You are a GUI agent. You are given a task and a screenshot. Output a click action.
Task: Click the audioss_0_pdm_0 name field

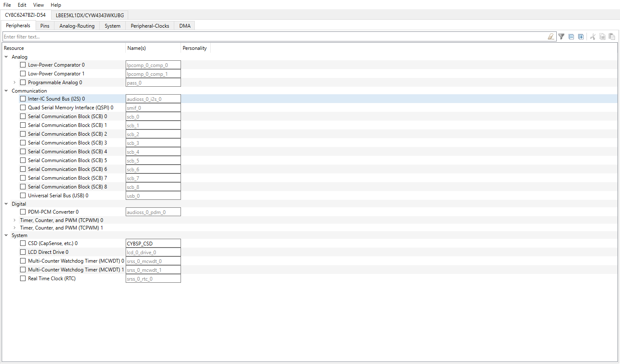[153, 212]
